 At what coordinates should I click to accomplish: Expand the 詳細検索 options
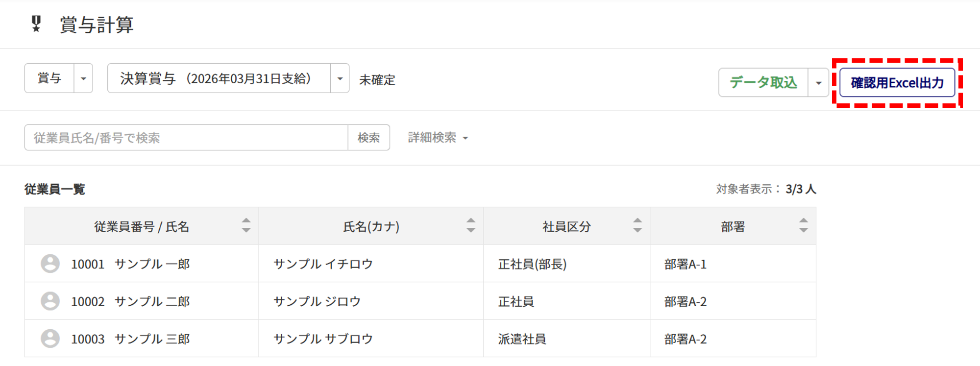[x=438, y=138]
